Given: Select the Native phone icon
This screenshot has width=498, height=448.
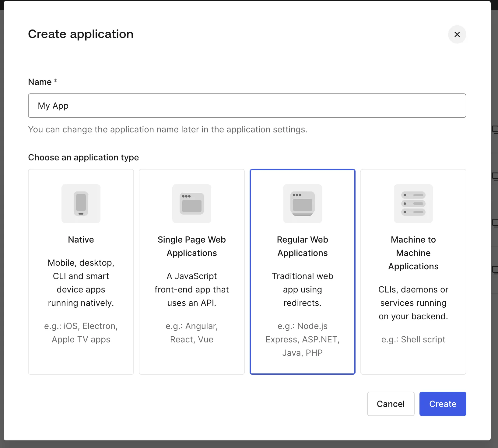Looking at the screenshot, I should tap(81, 203).
